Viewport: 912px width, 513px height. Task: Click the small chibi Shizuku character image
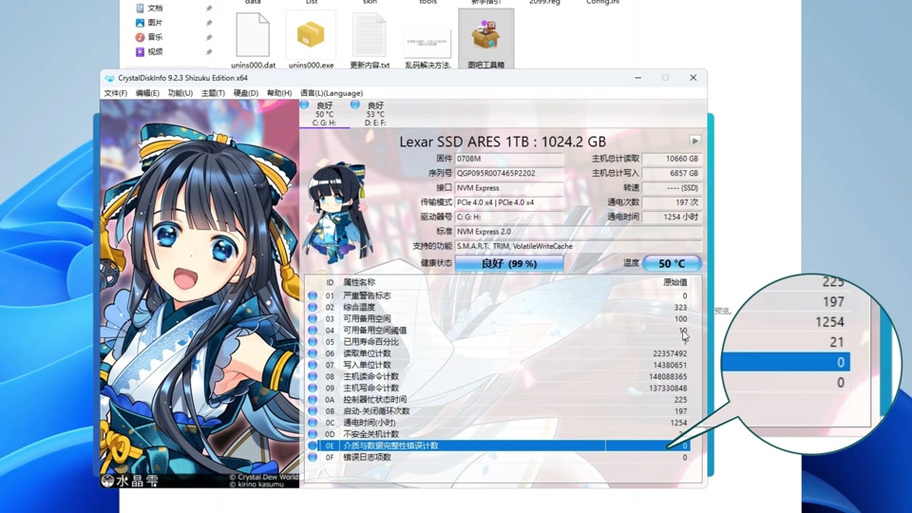pos(337,212)
